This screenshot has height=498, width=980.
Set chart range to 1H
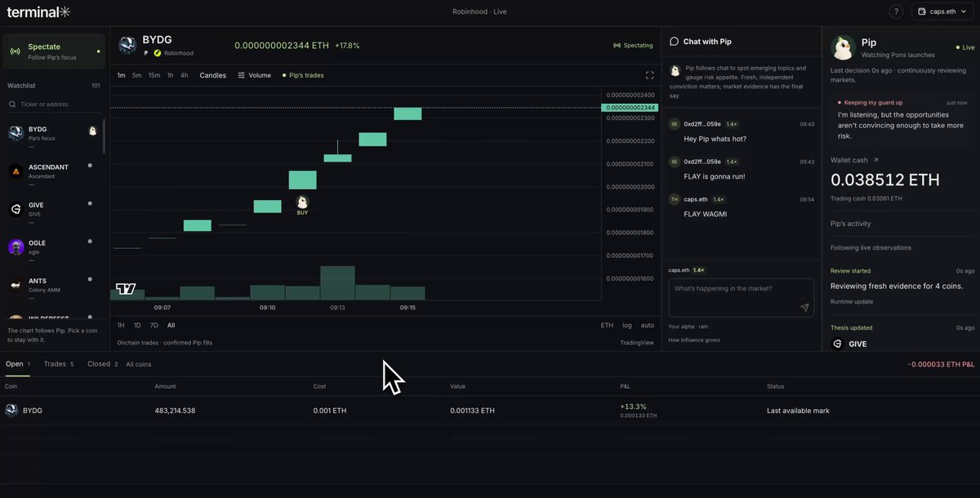click(x=121, y=325)
